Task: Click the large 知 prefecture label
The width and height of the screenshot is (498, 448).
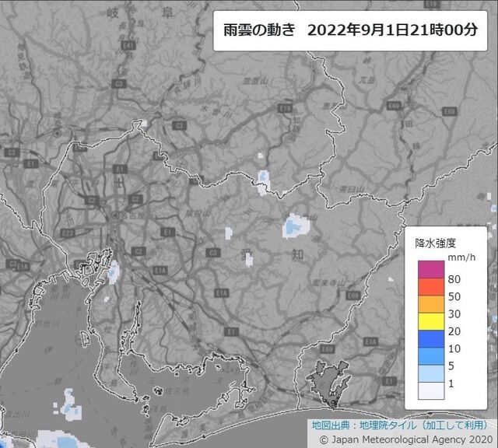Action: 297,254
